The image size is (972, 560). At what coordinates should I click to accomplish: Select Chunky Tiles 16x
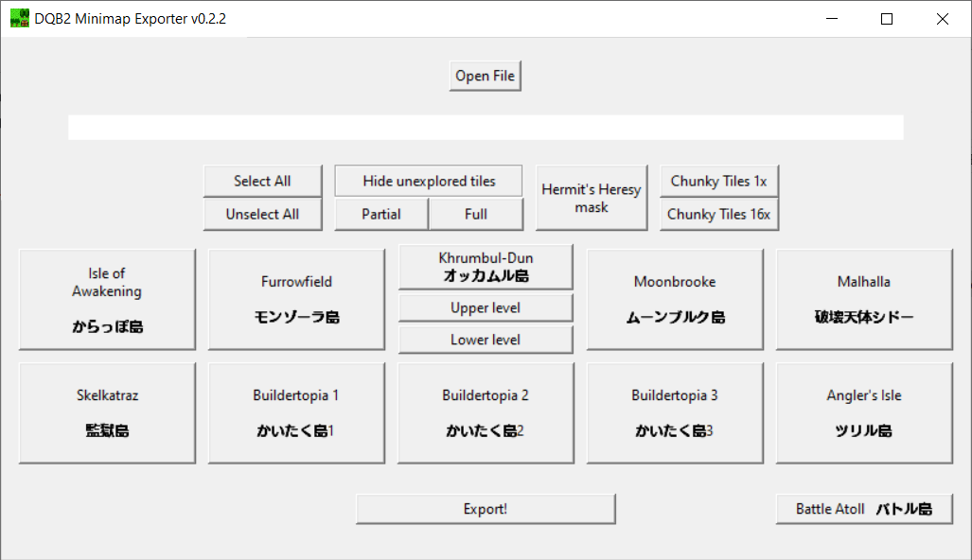click(x=719, y=215)
